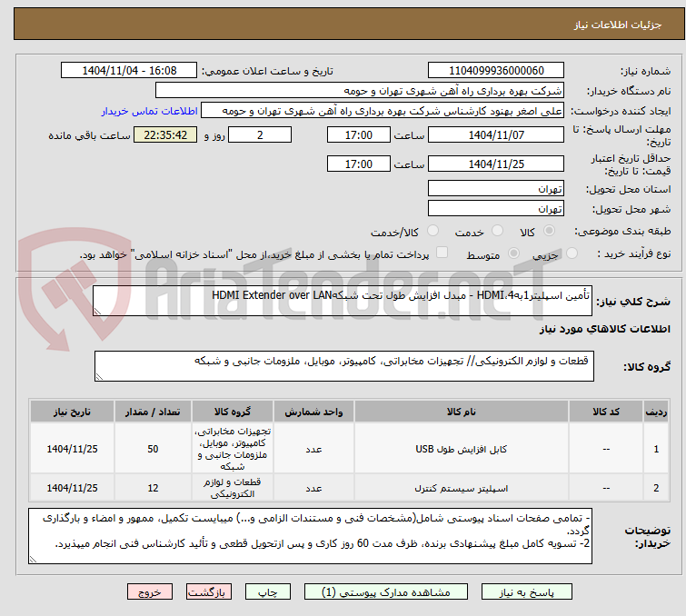Click the گروه کالا text area
The height and width of the screenshot is (616, 686).
[x=343, y=366]
